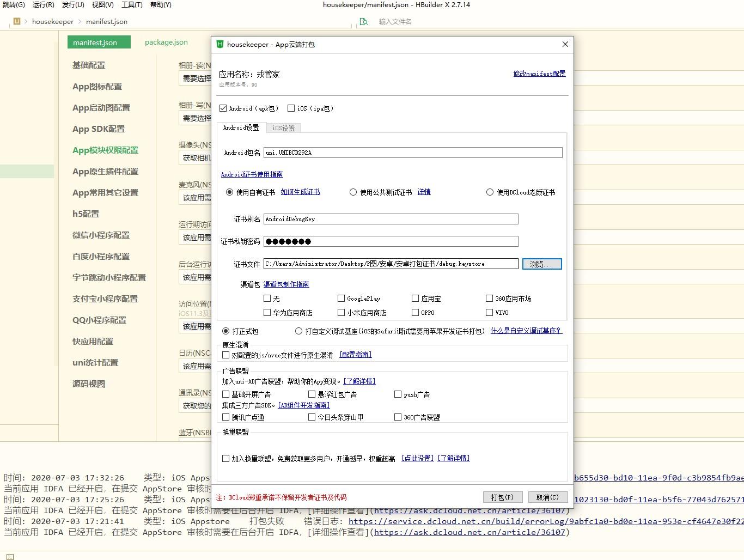Open the 发行(U) menu

(x=73, y=5)
